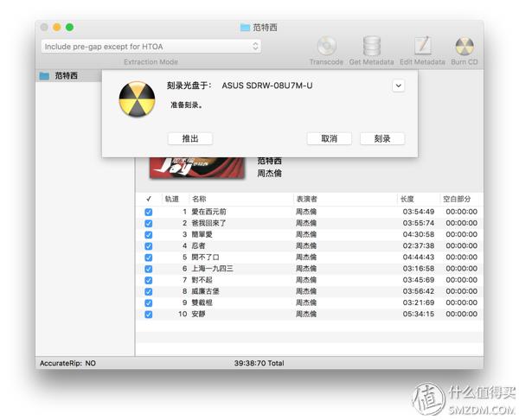Click the 准备刻录 status text
Image resolution: width=519 pixels, height=420 pixels.
pyautogui.click(x=186, y=105)
